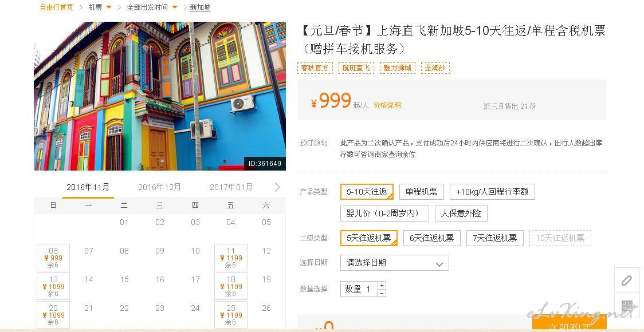
Task: Click the product ID:361649 label
Action: point(265,163)
